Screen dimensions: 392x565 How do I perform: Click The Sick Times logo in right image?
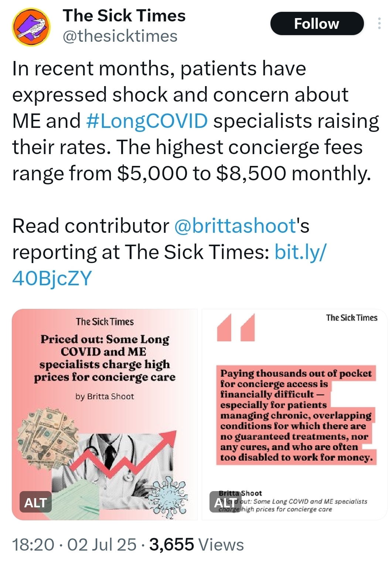(351, 318)
